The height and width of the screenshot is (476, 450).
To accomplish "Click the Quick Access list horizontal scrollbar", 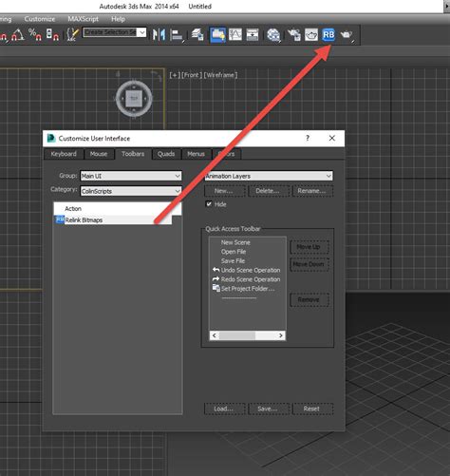I will point(248,335).
